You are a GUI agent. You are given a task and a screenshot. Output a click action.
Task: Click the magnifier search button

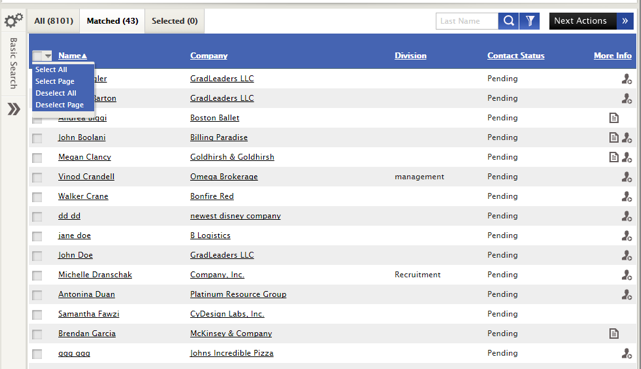(x=509, y=21)
